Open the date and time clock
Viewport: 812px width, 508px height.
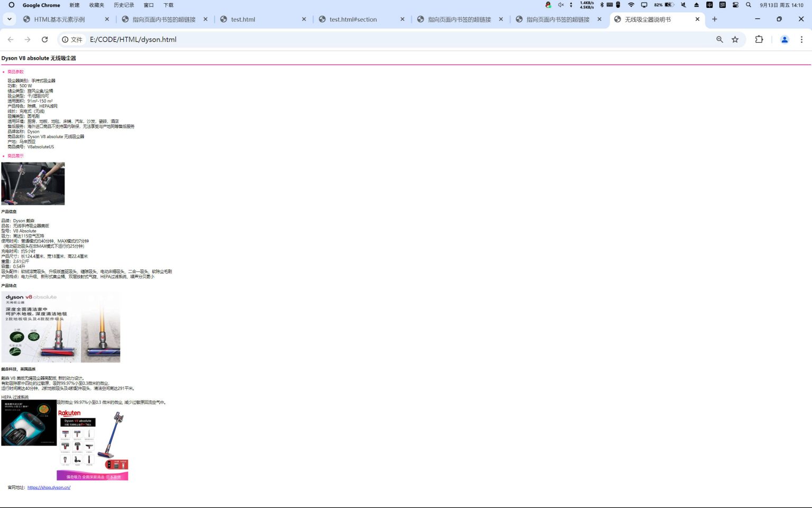(781, 5)
